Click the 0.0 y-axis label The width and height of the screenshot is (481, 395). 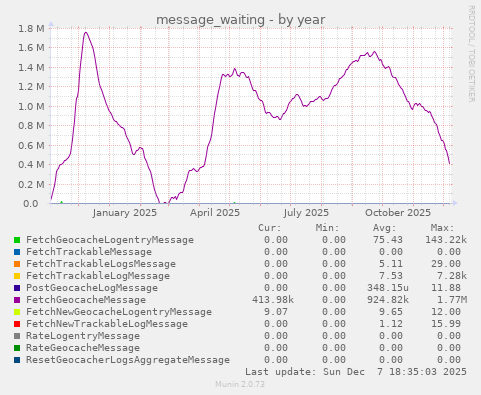point(30,204)
